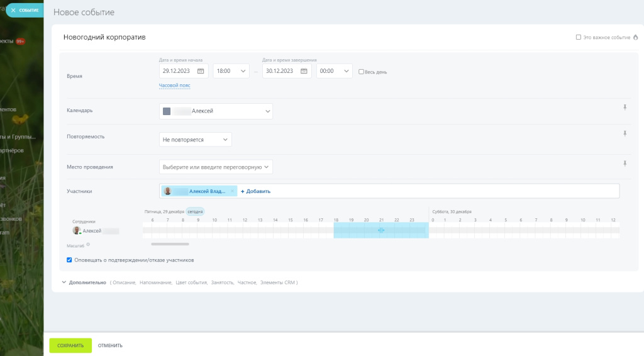
Task: Open the start date calendar picker icon
Action: coord(201,71)
